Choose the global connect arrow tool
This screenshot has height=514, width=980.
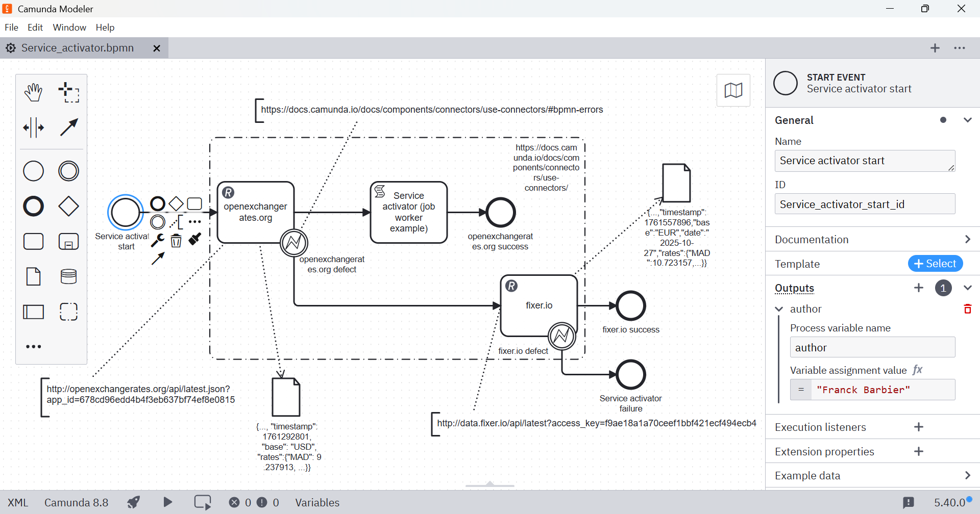[x=69, y=127]
